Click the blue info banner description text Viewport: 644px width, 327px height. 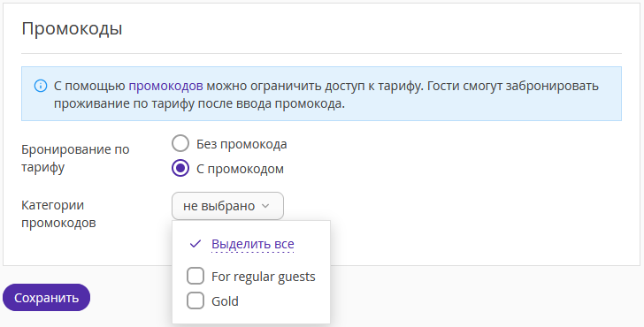click(x=326, y=95)
